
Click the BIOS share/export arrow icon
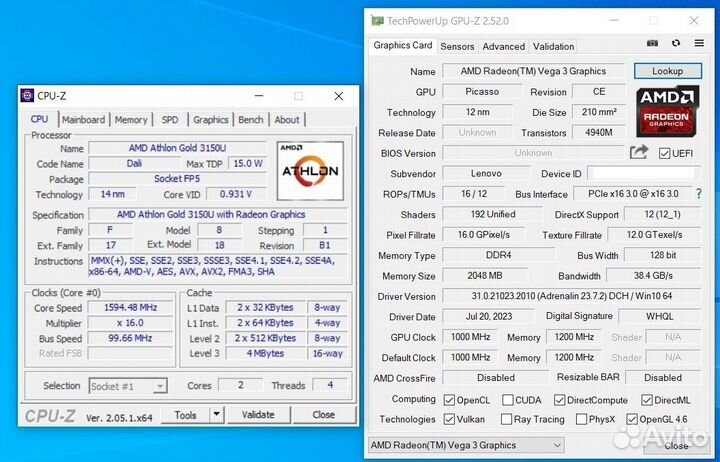pos(639,152)
